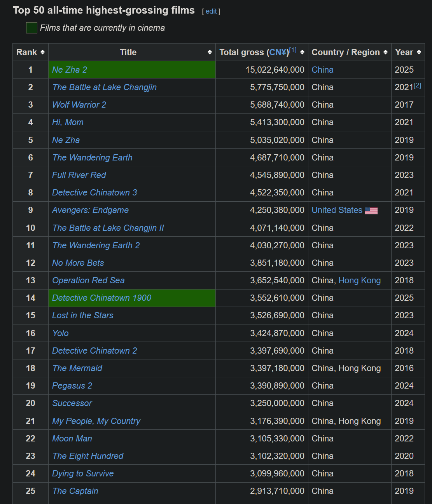Sort by Country / Region arrows
The width and height of the screenshot is (432, 504).
[385, 52]
